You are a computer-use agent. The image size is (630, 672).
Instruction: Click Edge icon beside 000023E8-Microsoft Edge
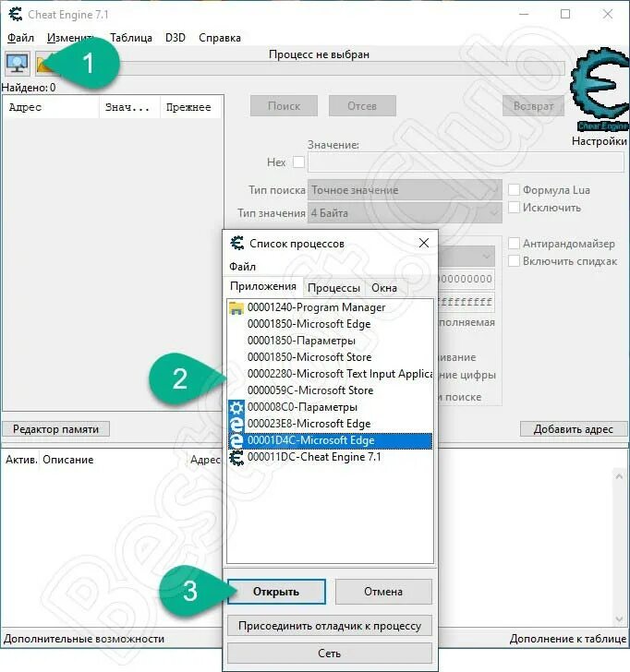point(236,424)
